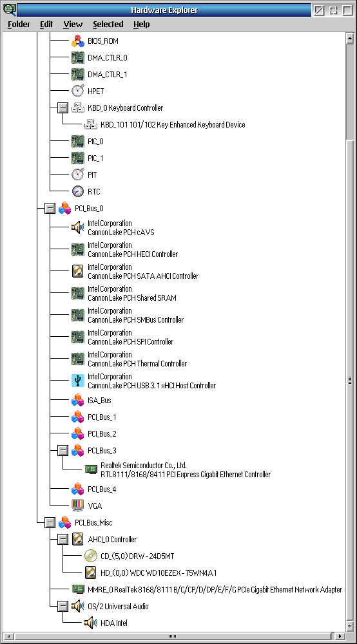Collapse the PCI_Bus_3 node
Screen dimensions: 357x644
point(63,451)
